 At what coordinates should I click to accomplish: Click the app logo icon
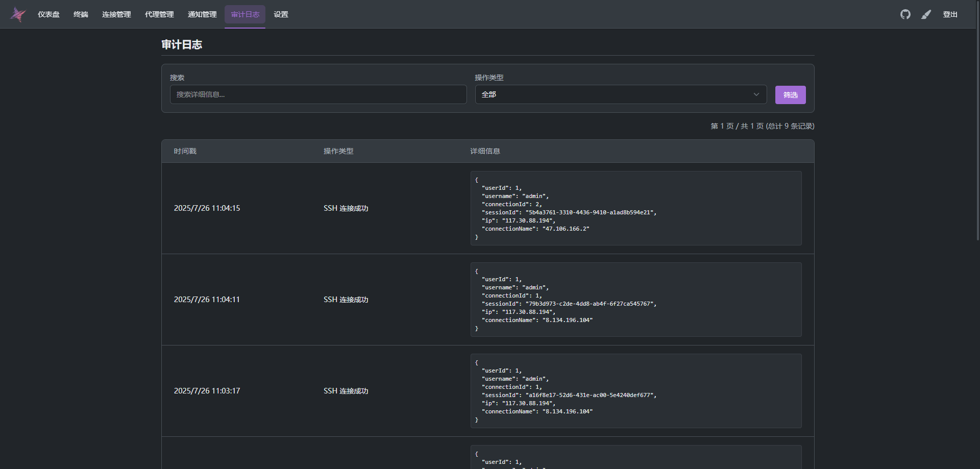(18, 14)
